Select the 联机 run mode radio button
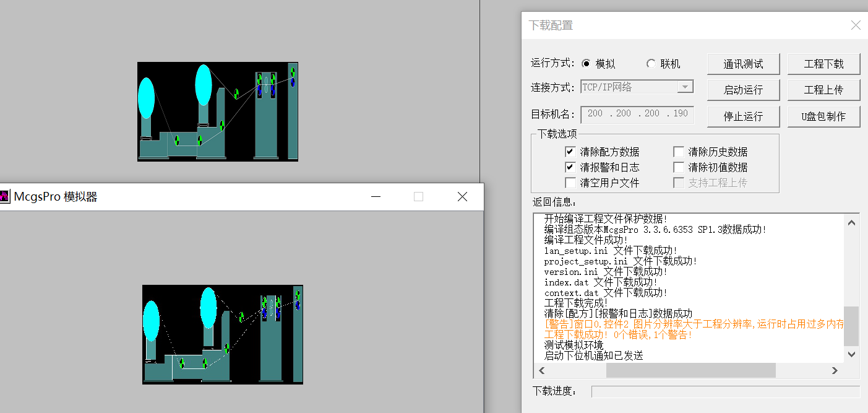The width and height of the screenshot is (868, 413). tap(651, 64)
